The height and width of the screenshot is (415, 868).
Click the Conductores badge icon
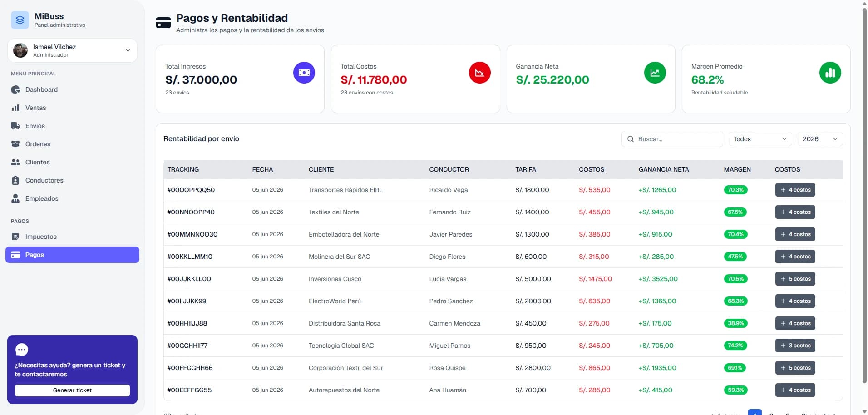pos(15,180)
